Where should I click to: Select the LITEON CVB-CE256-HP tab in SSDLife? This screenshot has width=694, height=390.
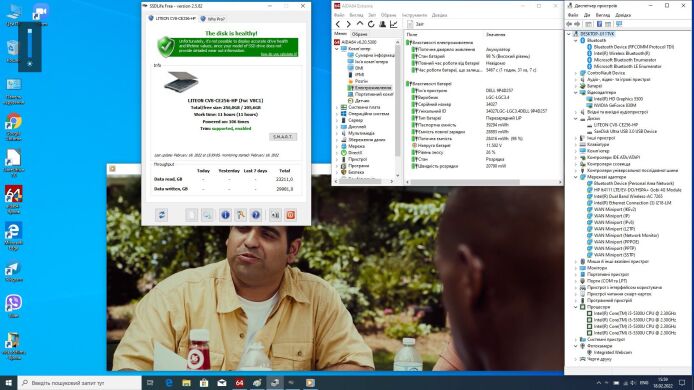click(x=172, y=19)
